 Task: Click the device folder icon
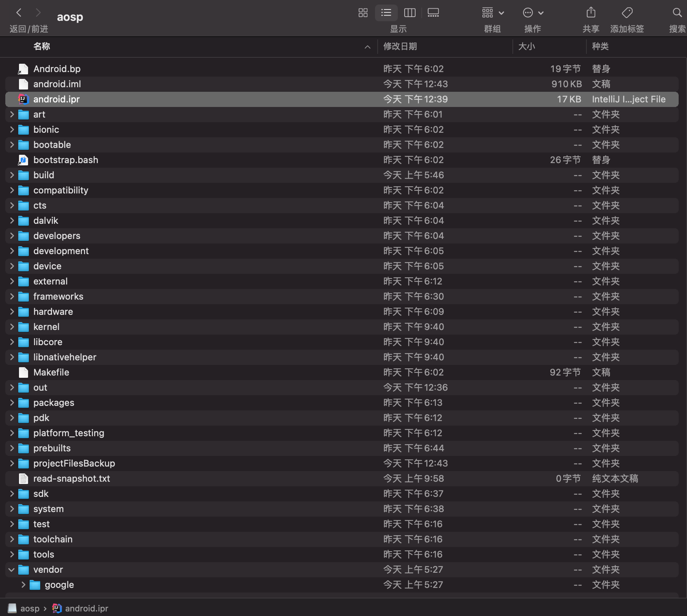point(24,266)
